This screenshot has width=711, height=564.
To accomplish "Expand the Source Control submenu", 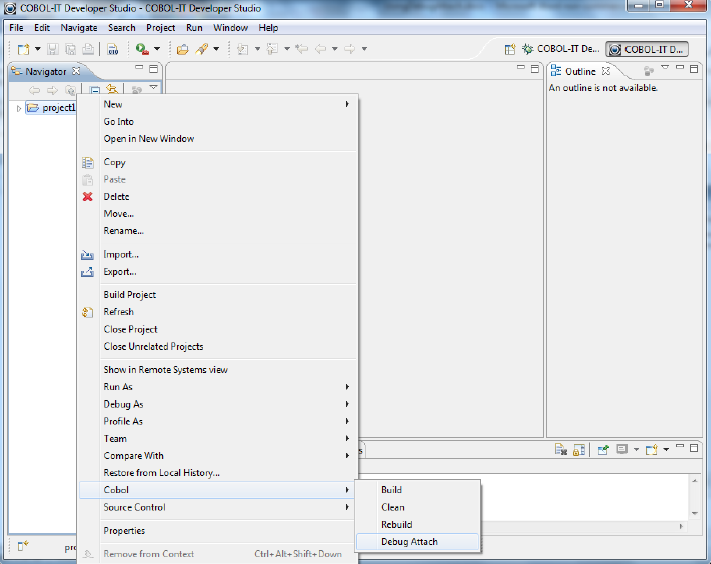I will coord(218,507).
